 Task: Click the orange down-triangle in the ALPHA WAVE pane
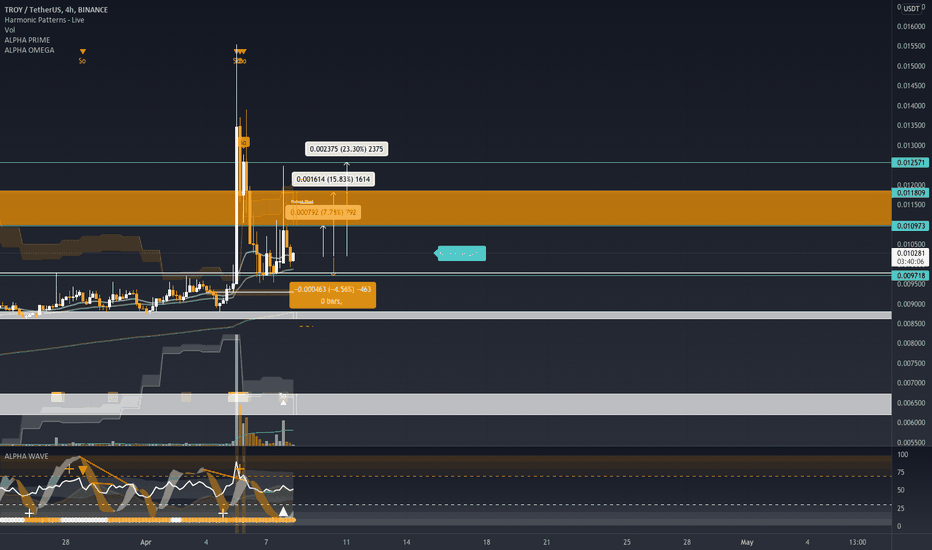pos(83,470)
